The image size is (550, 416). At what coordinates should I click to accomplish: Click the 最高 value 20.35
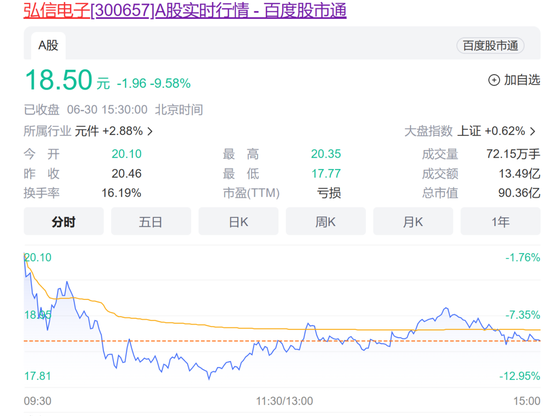[x=326, y=154]
